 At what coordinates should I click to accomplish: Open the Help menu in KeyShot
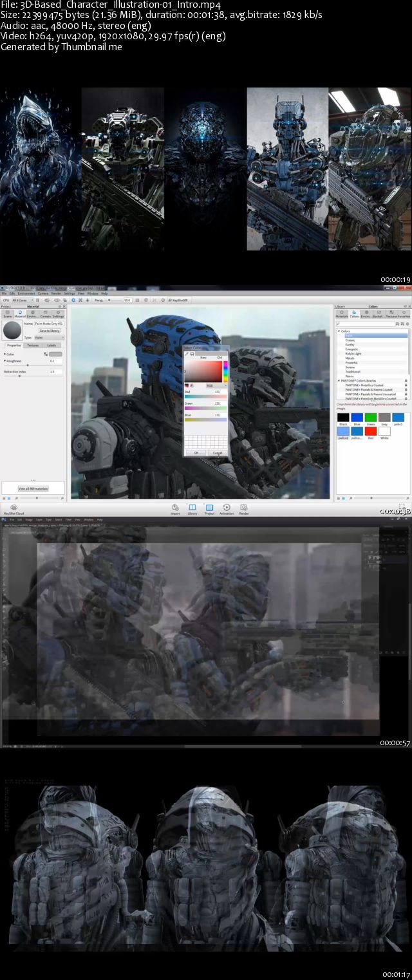click(x=104, y=293)
